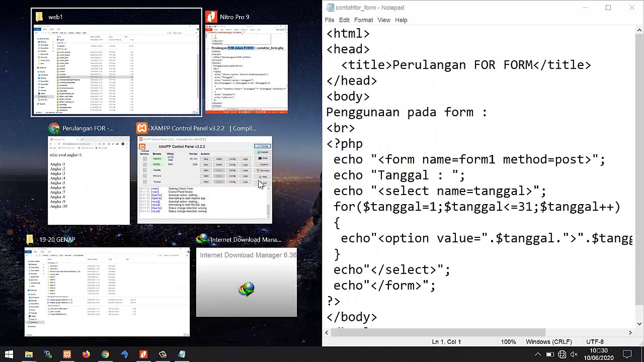Open the Notepad icon in the taskbar
Screen dimensions: 644x362
pyautogui.click(x=182, y=354)
